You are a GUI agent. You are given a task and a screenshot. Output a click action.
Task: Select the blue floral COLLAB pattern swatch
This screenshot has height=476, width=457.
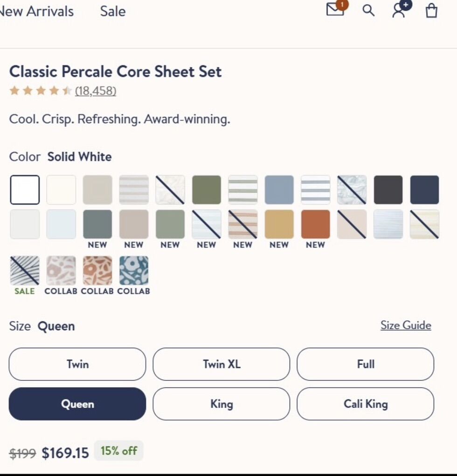tap(134, 271)
